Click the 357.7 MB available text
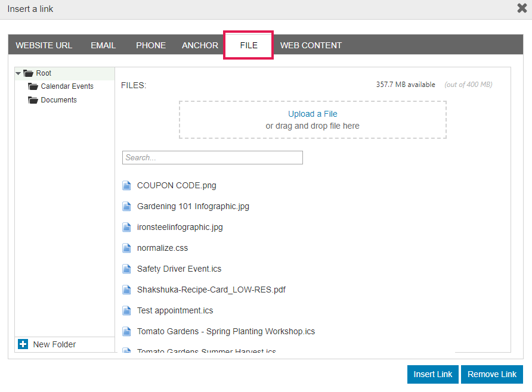 [x=406, y=85]
